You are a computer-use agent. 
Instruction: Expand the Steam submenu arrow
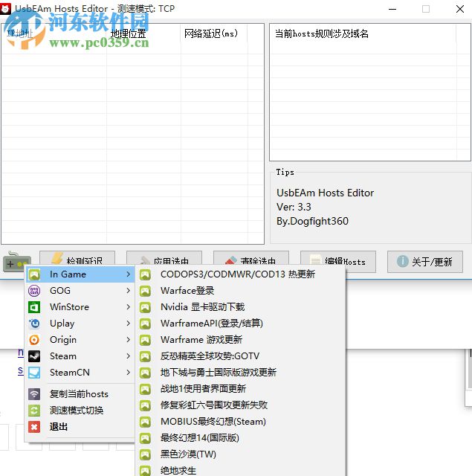pos(129,356)
